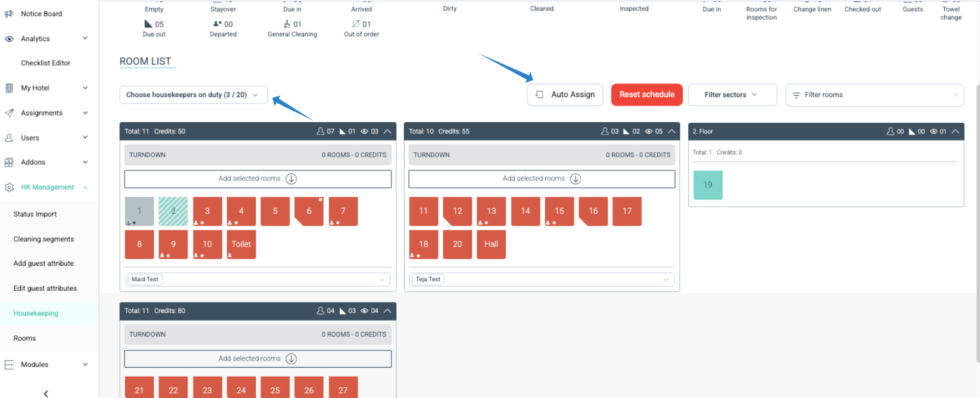Select green room 19 tile on 2. Floor
The image size is (980, 398).
pos(708,185)
